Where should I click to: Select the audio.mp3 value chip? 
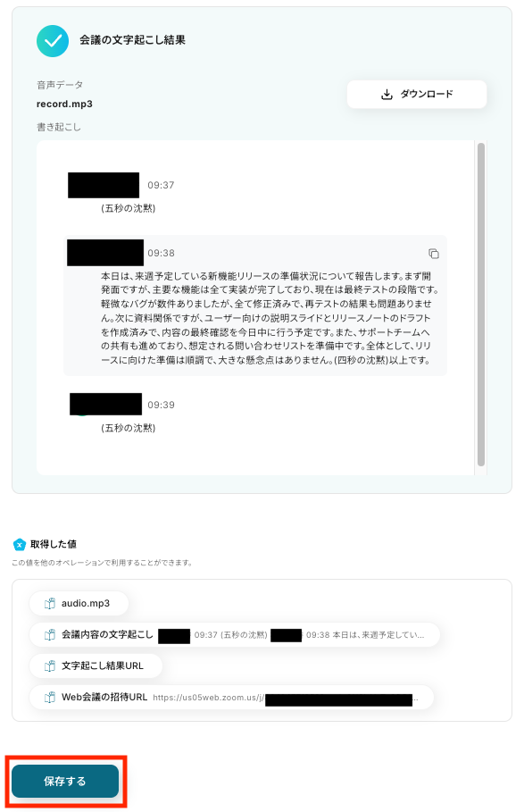coord(79,603)
